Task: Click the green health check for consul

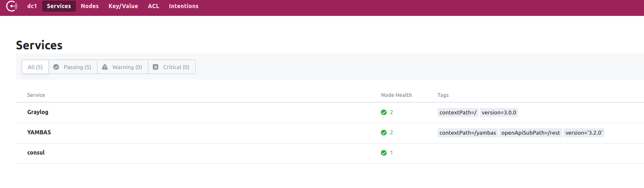Action: click(x=384, y=153)
